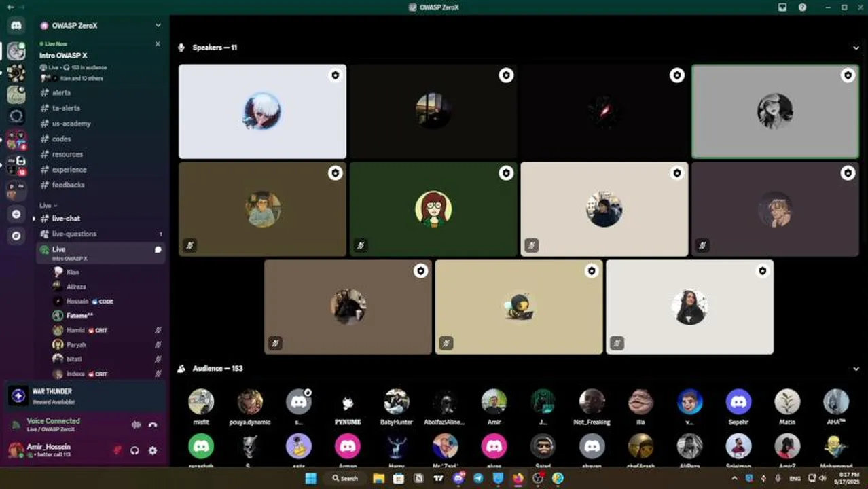Open the live-questions forum channel
Screen dimensions: 868x489
pyautogui.click(x=101, y=234)
